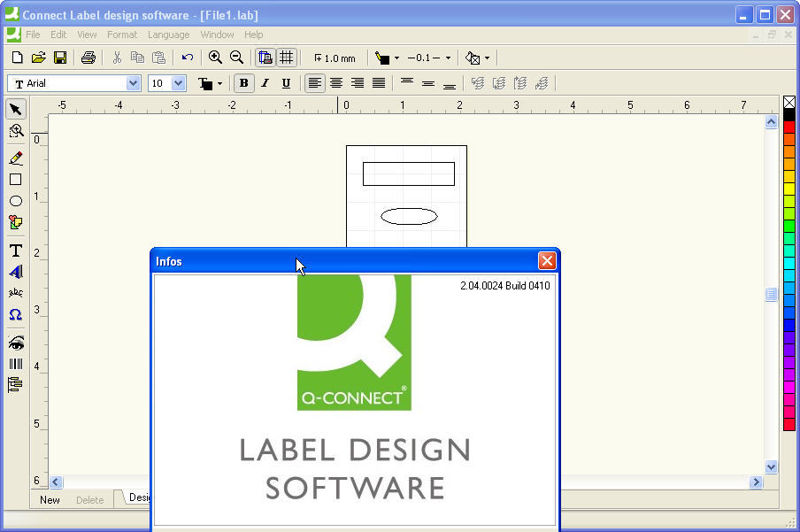Click the Undo arrow icon
The width and height of the screenshot is (800, 532).
[x=187, y=58]
